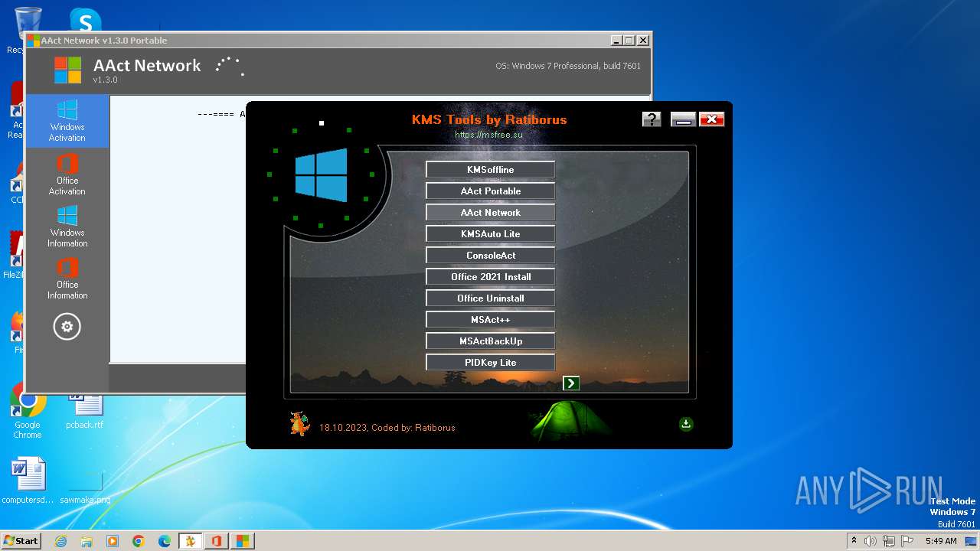This screenshot has width=980, height=551.
Task: Start PIDKey Lite
Action: coord(490,363)
